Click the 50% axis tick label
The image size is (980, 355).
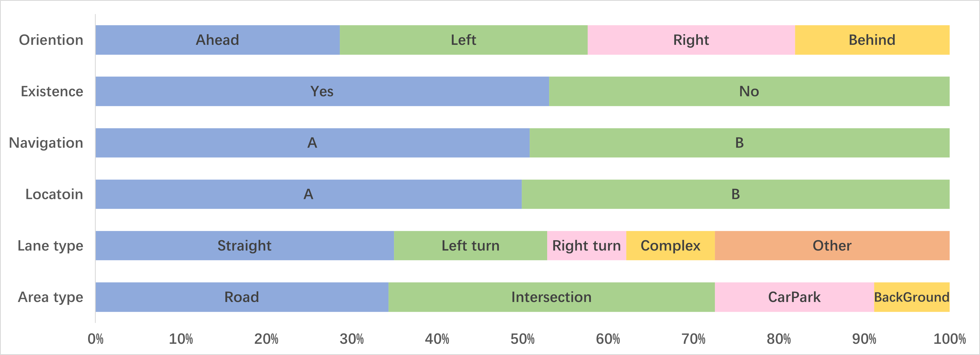click(522, 339)
